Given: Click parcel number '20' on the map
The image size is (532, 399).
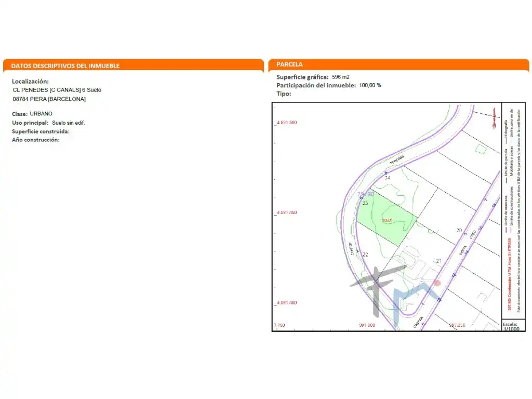Looking at the screenshot, I should tap(459, 230).
